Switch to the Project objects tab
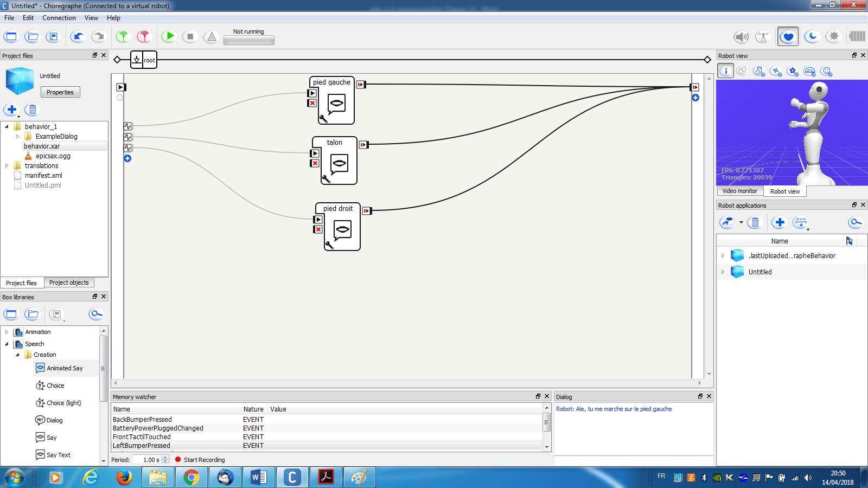The image size is (868, 488). [x=69, y=282]
